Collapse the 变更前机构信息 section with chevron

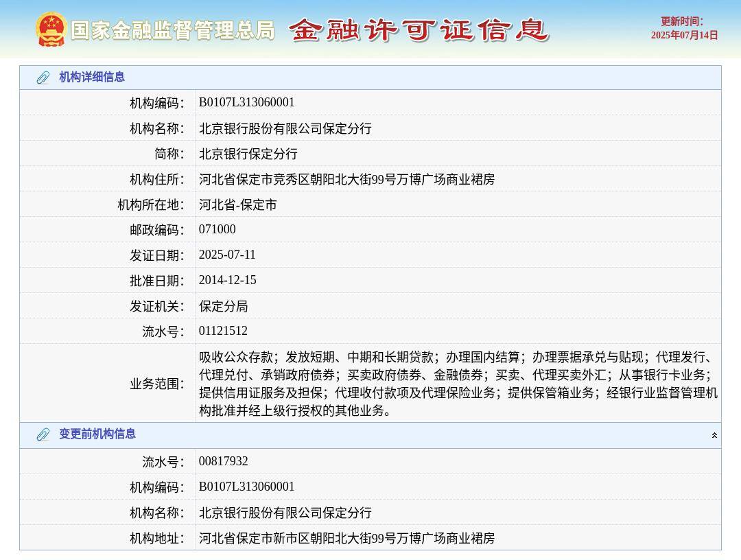pos(714,435)
